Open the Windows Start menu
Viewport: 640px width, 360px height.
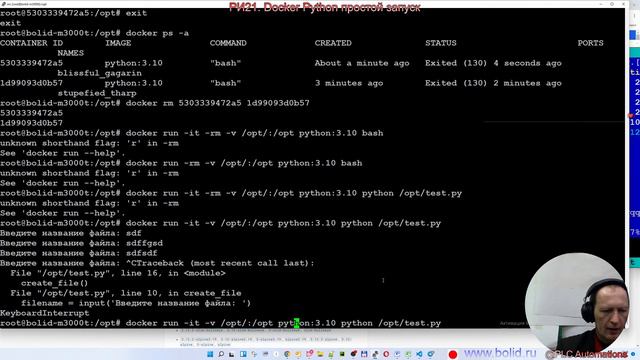210,354
